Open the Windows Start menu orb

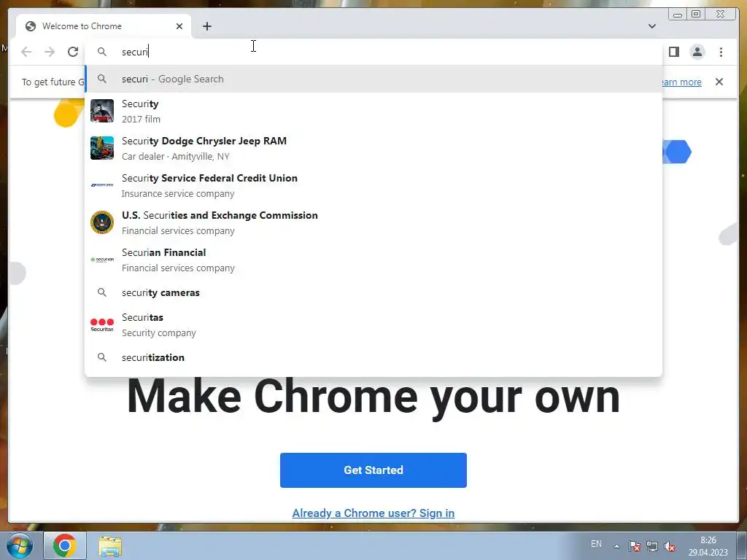click(x=20, y=545)
